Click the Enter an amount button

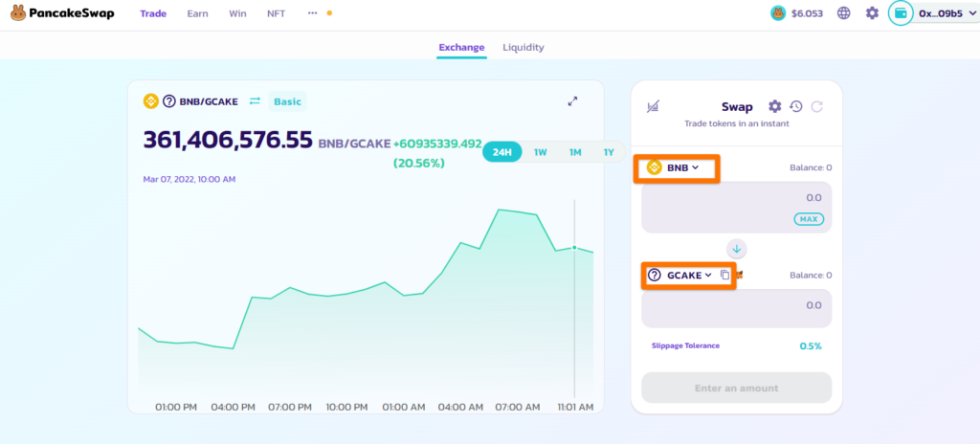tap(736, 388)
